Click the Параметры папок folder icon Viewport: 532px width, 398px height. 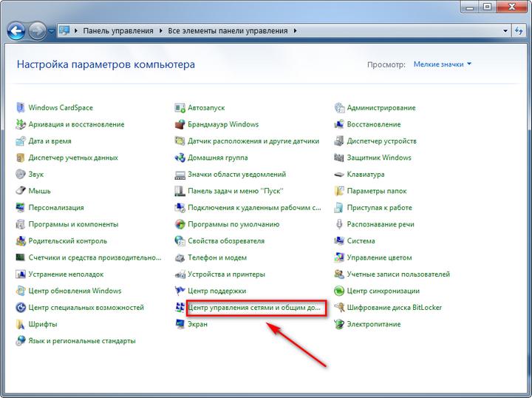click(x=339, y=191)
